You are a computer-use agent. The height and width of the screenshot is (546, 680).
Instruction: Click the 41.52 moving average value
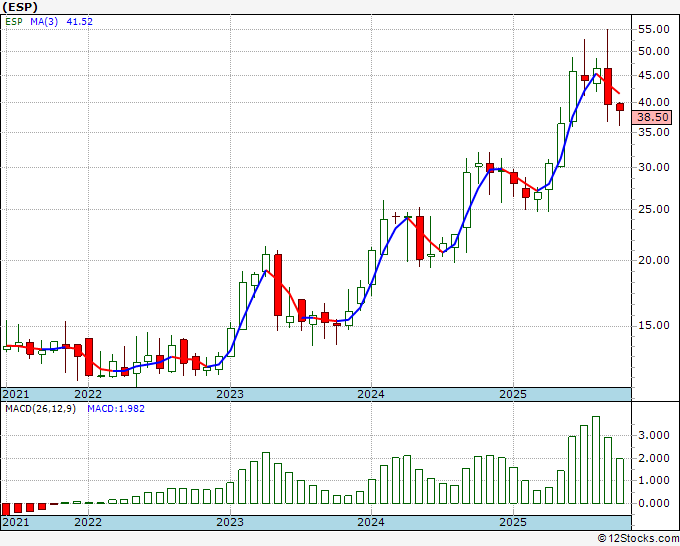pyautogui.click(x=81, y=21)
